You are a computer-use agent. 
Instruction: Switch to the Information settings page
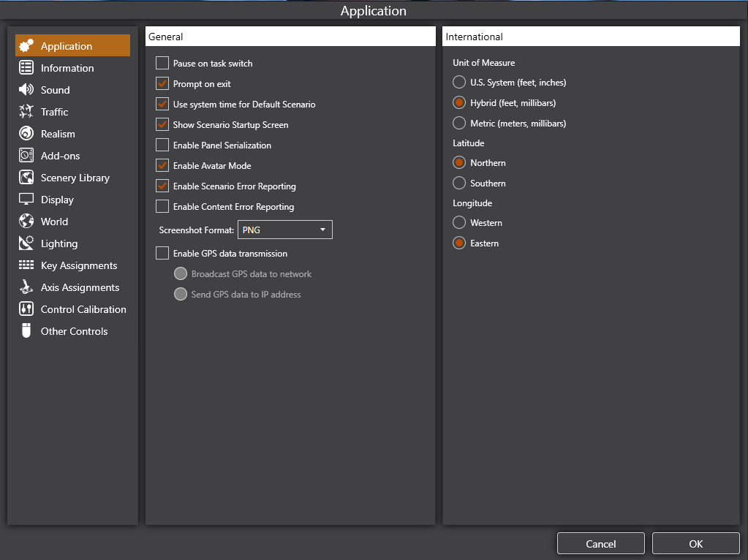(x=67, y=68)
